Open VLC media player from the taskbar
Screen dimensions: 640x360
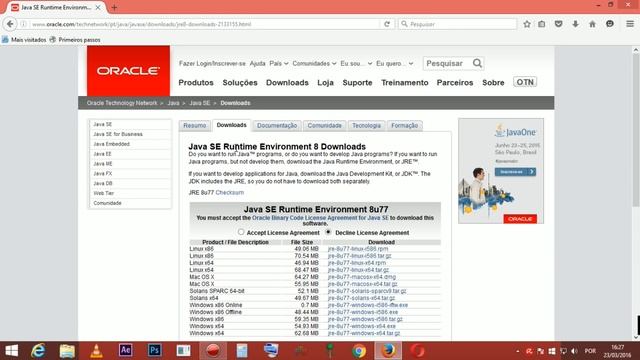pyautogui.click(x=96, y=351)
